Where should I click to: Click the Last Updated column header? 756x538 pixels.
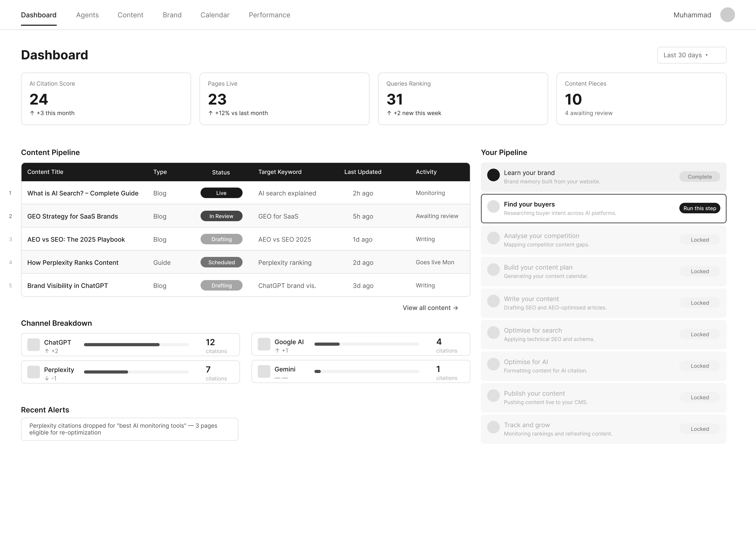click(363, 172)
